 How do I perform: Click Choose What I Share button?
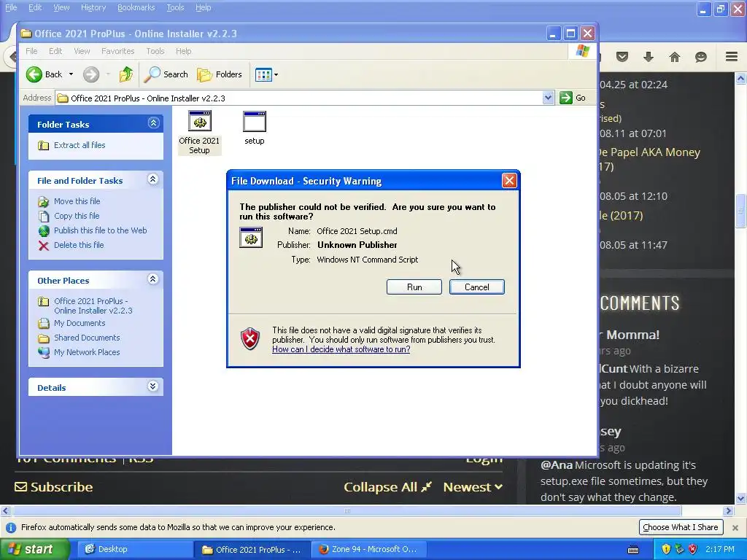(x=681, y=527)
